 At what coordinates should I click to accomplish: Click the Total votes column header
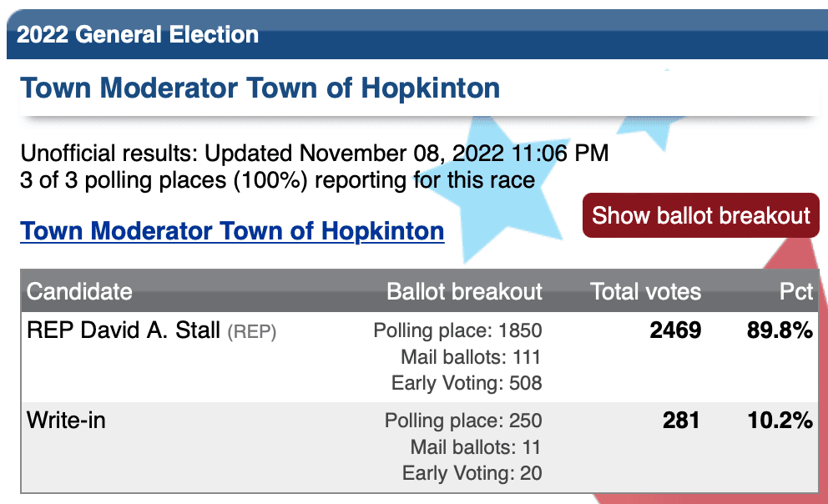[x=645, y=291]
